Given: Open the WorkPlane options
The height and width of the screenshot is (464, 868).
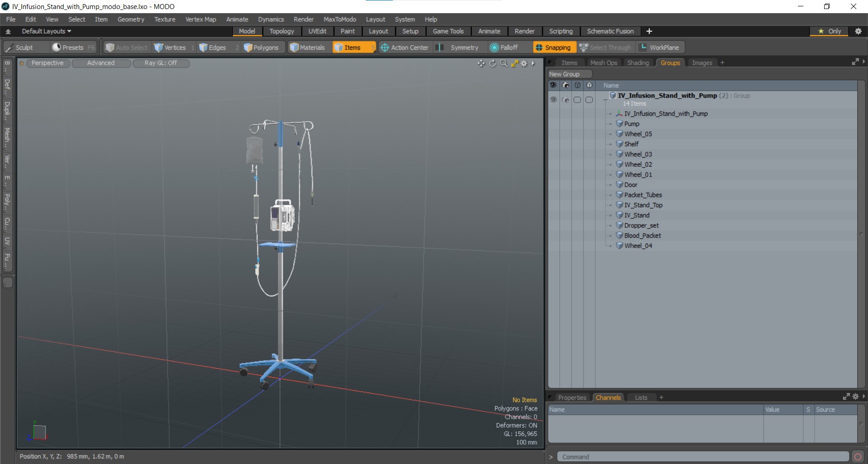Looking at the screenshot, I should 660,47.
